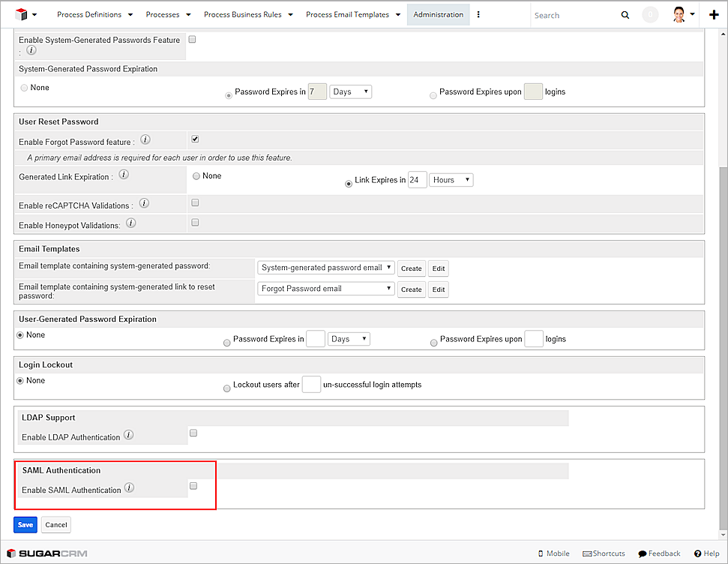Enable Honeypot Validations checkbox

pyautogui.click(x=195, y=223)
